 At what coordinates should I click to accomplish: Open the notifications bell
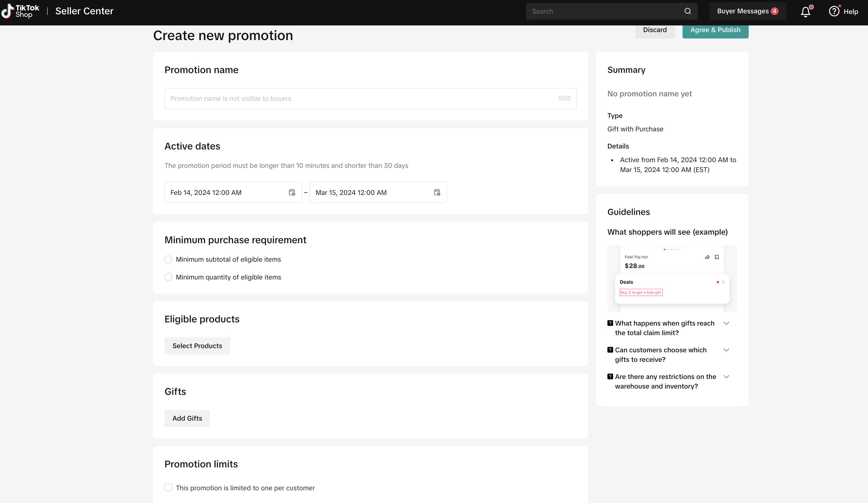point(805,12)
